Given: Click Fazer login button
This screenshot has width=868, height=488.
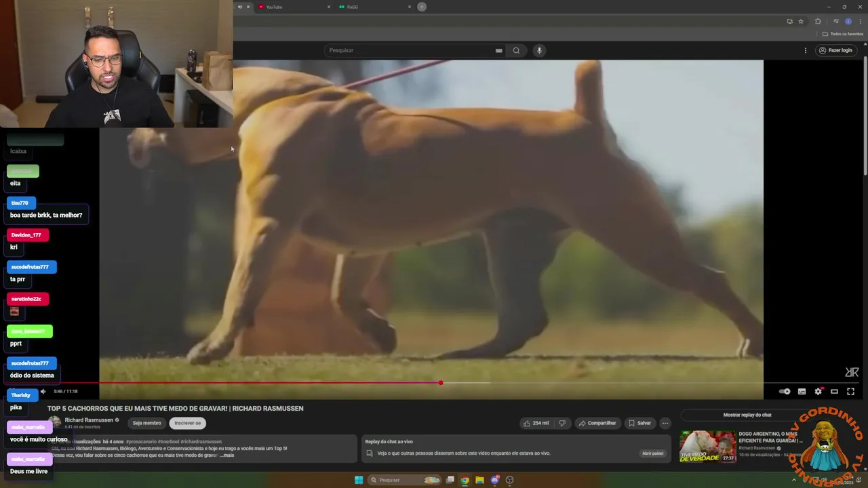Looking at the screenshot, I should click(835, 50).
